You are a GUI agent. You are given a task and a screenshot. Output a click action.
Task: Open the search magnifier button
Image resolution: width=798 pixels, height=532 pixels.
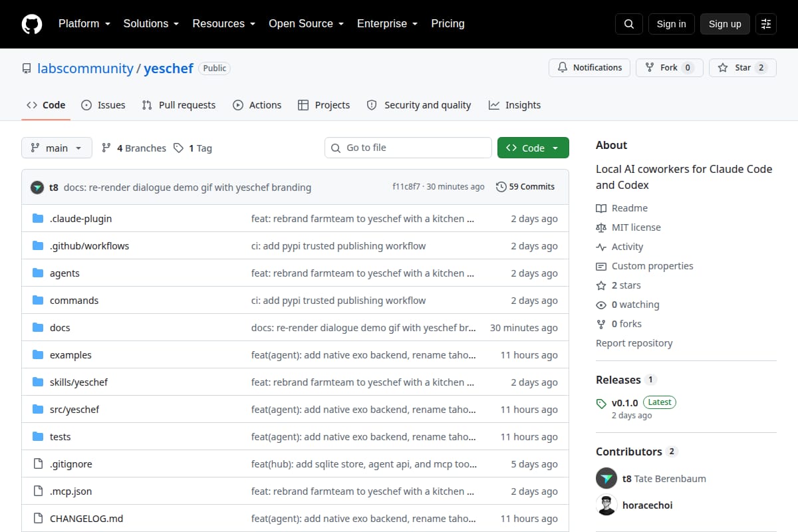(629, 24)
